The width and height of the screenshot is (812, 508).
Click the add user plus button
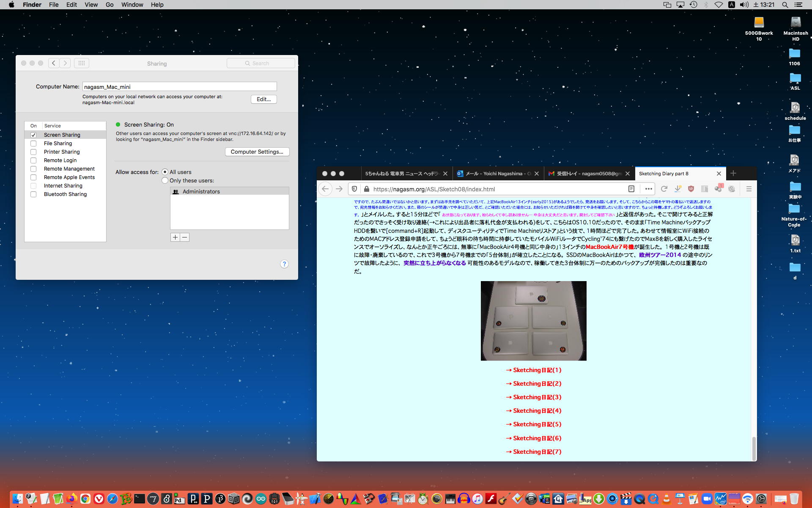click(x=175, y=237)
